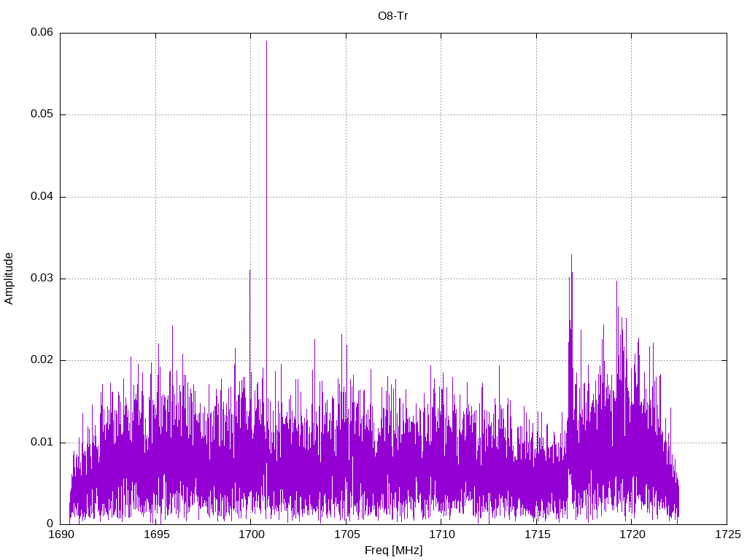Select the Amplitude y-axis label
Screen dimensions: 747x560
point(9,279)
